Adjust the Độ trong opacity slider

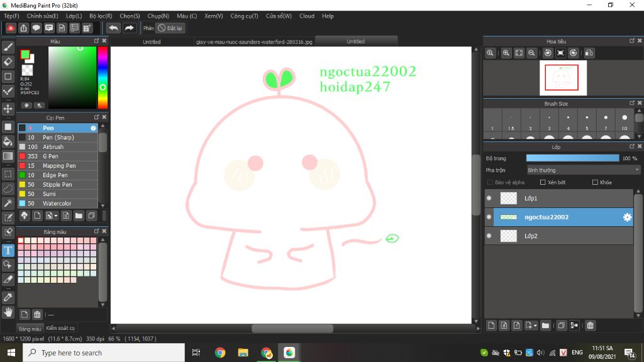[x=572, y=158]
